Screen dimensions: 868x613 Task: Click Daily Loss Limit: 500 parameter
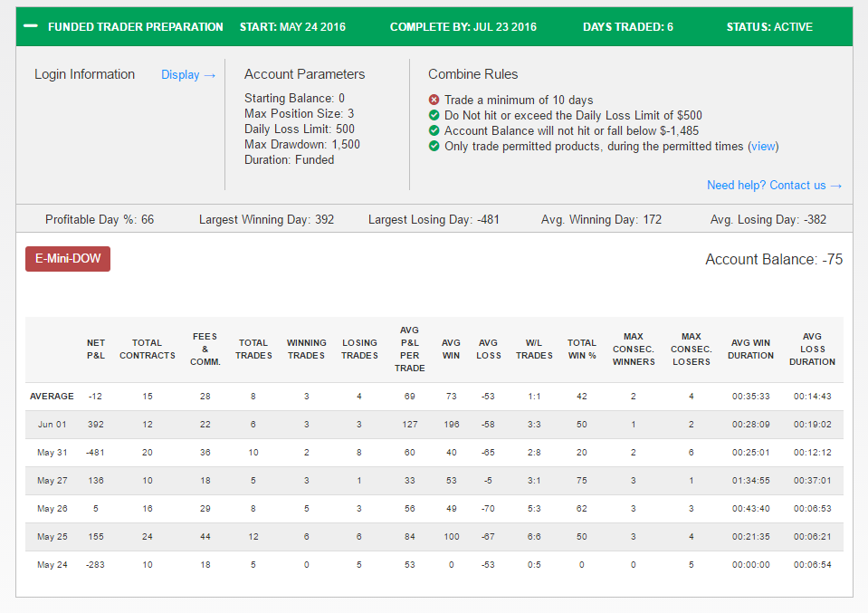tap(300, 129)
